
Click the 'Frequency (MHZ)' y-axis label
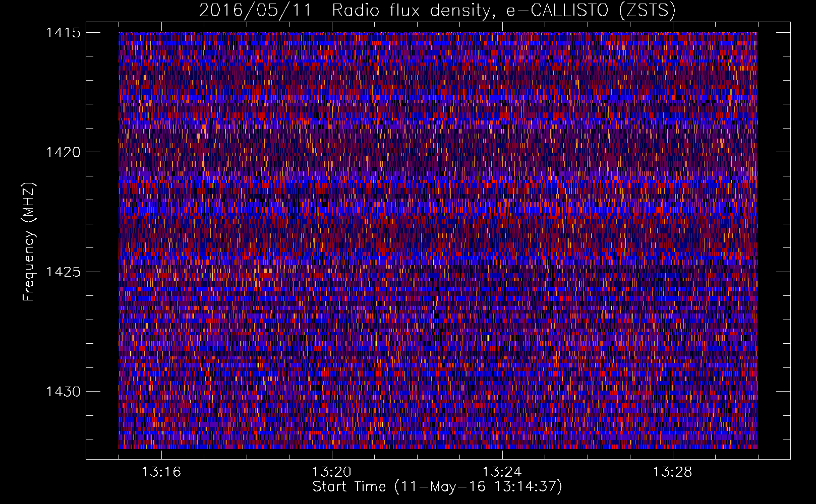[x=29, y=242]
